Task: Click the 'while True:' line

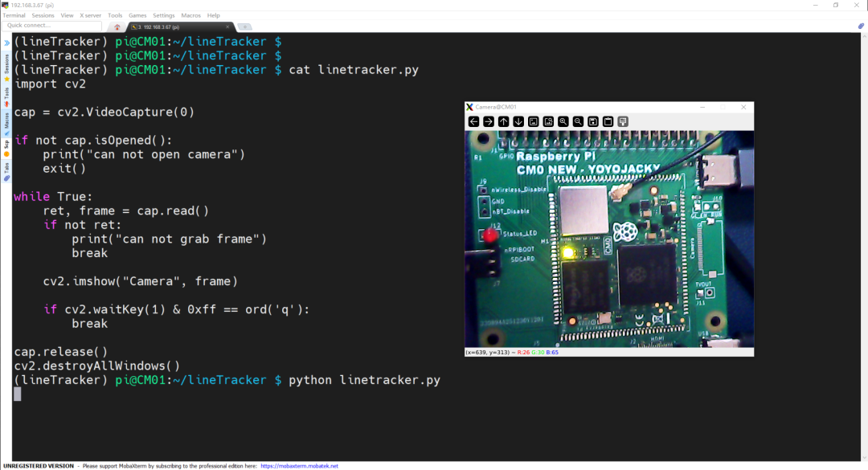Action: point(53,197)
